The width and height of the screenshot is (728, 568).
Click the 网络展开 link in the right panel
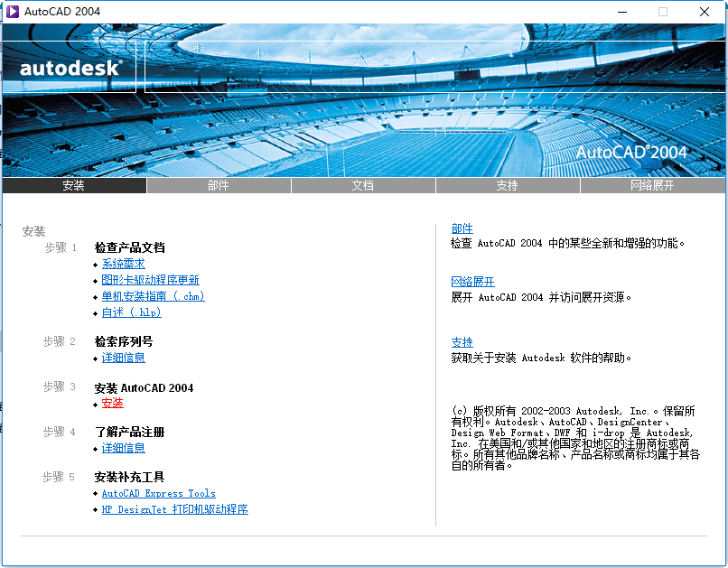472,281
